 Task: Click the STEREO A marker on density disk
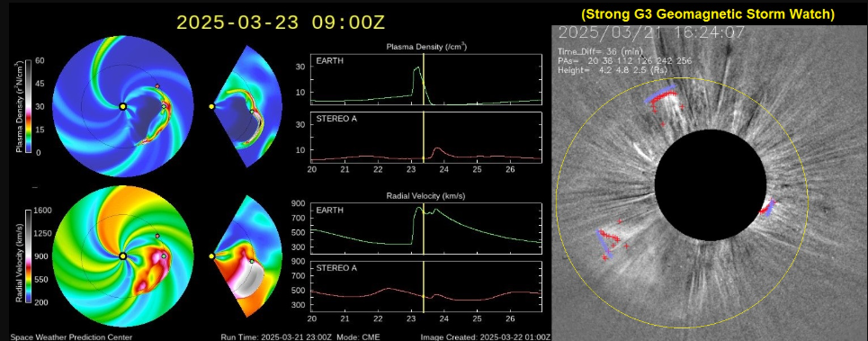click(x=157, y=85)
